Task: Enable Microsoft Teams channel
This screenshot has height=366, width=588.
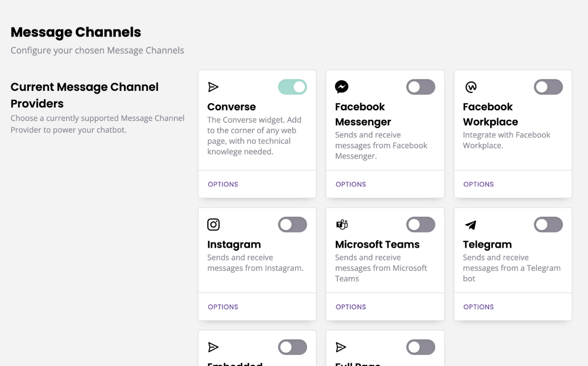Action: pyautogui.click(x=420, y=225)
